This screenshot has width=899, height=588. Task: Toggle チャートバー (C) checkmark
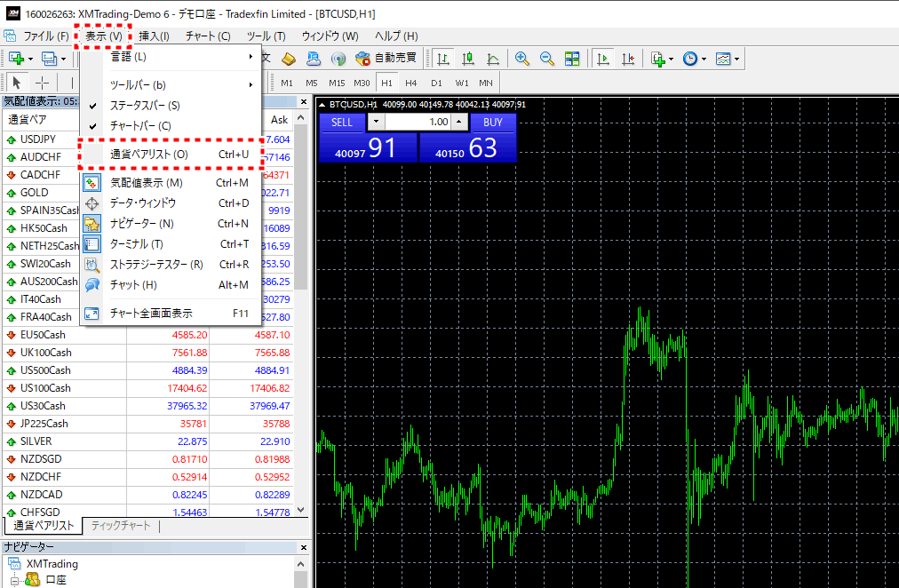point(171,126)
